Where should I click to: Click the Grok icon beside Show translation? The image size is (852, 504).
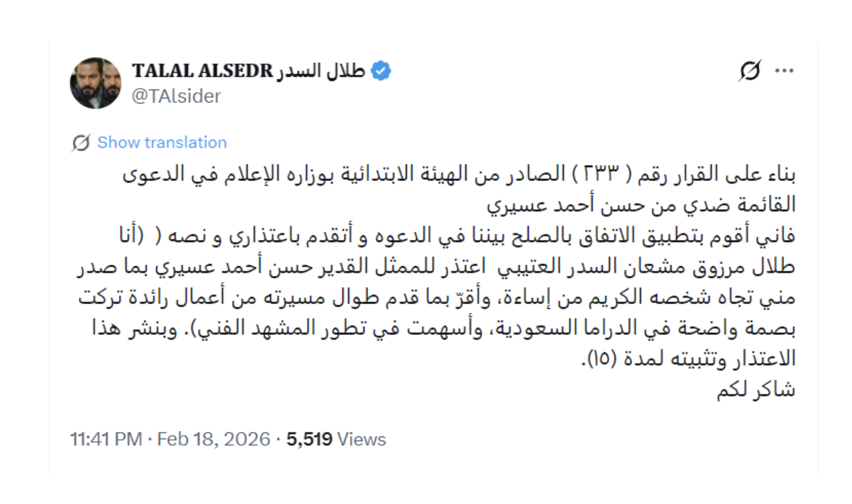pyautogui.click(x=81, y=142)
